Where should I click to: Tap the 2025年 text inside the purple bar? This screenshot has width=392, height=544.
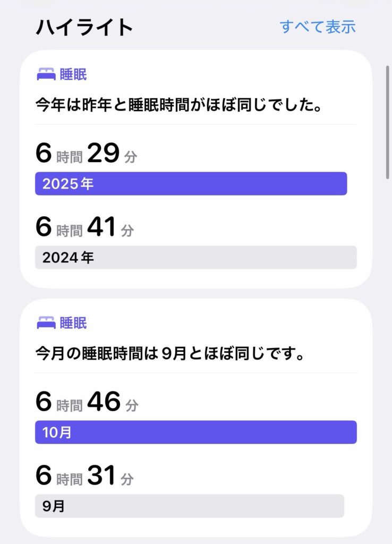(x=68, y=184)
